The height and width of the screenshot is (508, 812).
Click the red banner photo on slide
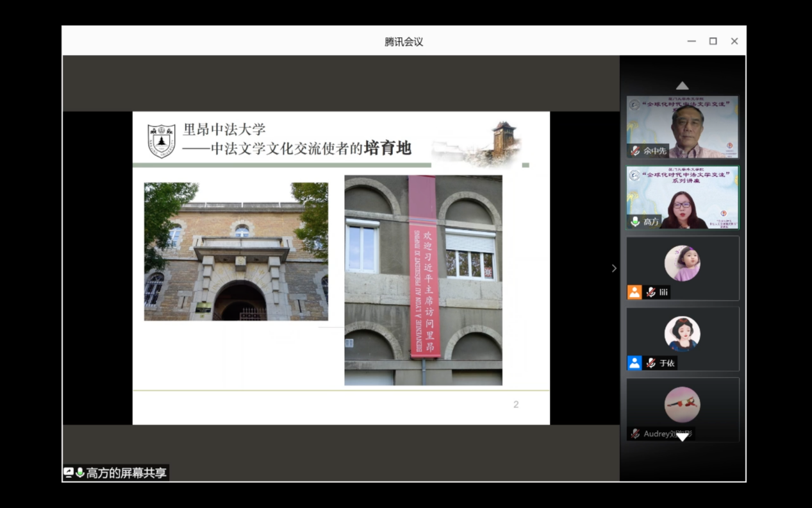click(x=423, y=280)
